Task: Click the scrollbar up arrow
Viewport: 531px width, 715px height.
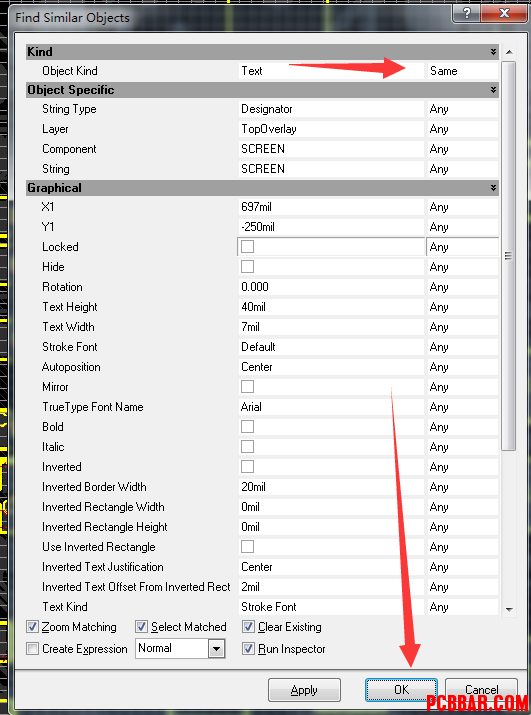Action: click(510, 52)
